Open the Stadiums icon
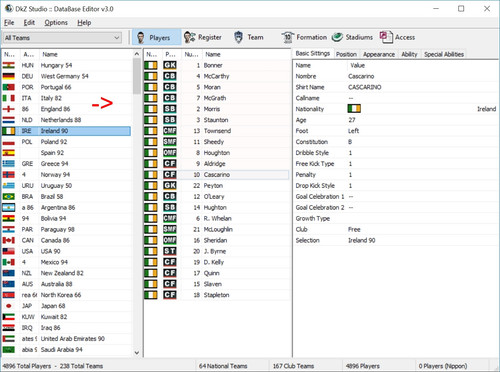Viewport: 500px width, 372px height. 337,37
